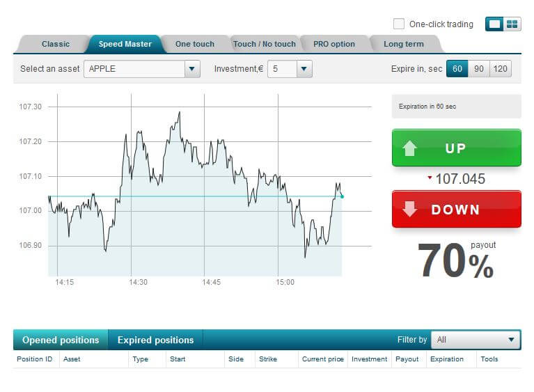This screenshot has height=392, width=534.
Task: Go to the Long term tab
Action: [404, 45]
